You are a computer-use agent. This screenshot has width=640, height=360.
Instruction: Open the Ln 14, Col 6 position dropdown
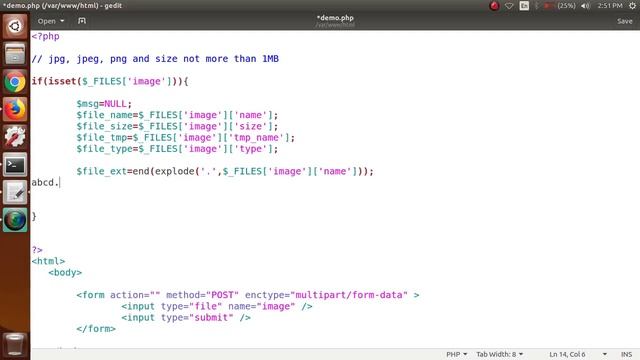[578, 354]
